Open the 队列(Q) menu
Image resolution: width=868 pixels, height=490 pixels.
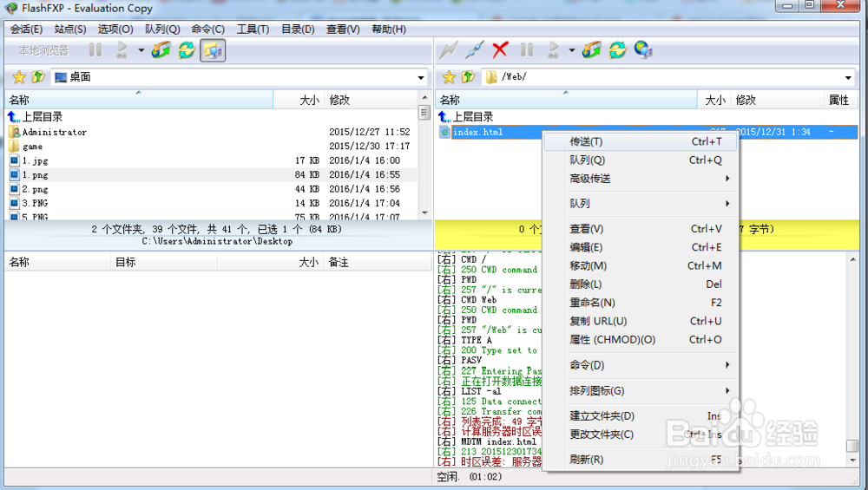[x=162, y=29]
